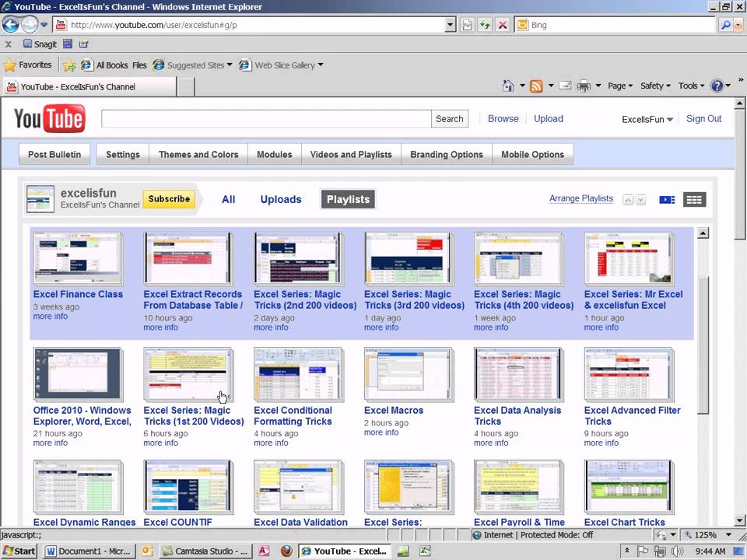This screenshot has height=560, width=747.
Task: Click the Arrange Playlists link
Action: pyautogui.click(x=580, y=199)
